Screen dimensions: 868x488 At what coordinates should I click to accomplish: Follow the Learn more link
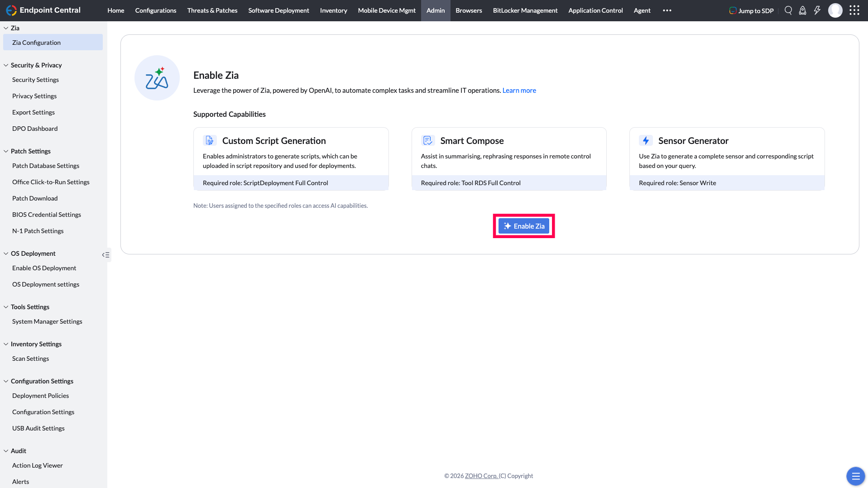pos(519,91)
